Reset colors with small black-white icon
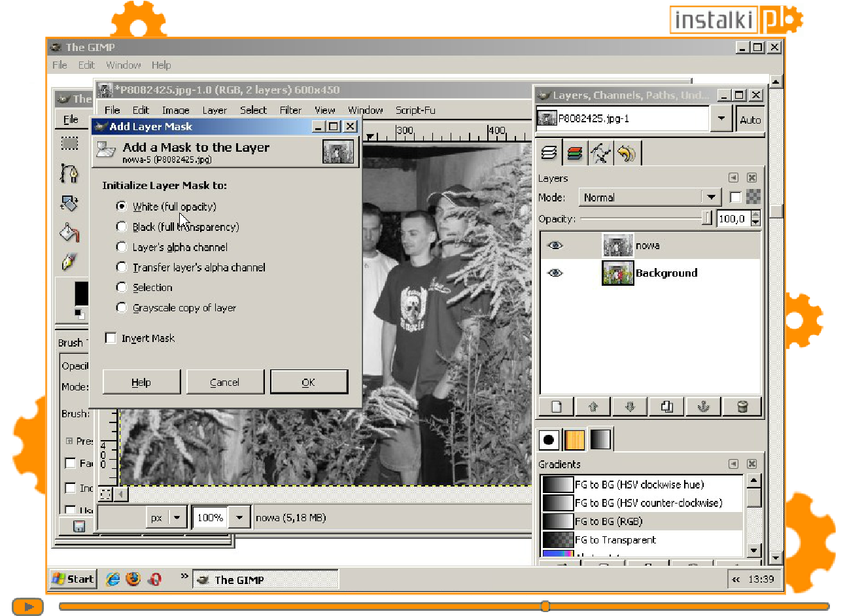Screen dimensions: 845x616 coord(79,314)
